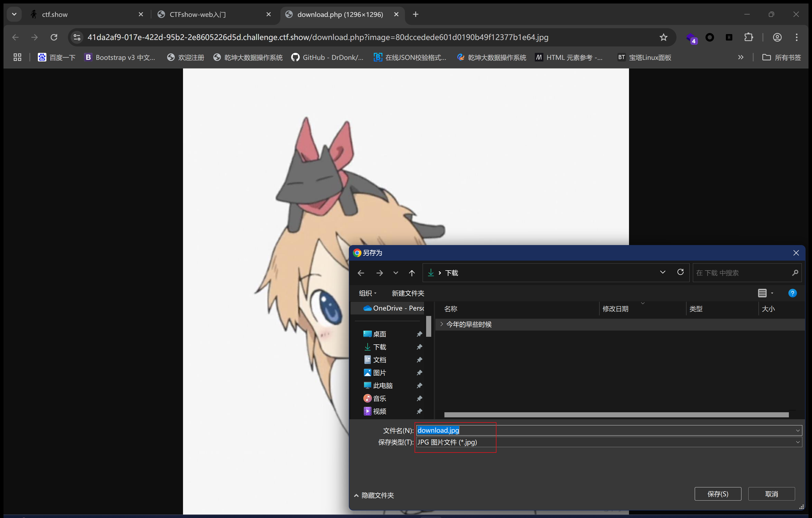The height and width of the screenshot is (518, 812).
Task: Click the refresh icon in the Save As dialog
Action: [680, 272]
